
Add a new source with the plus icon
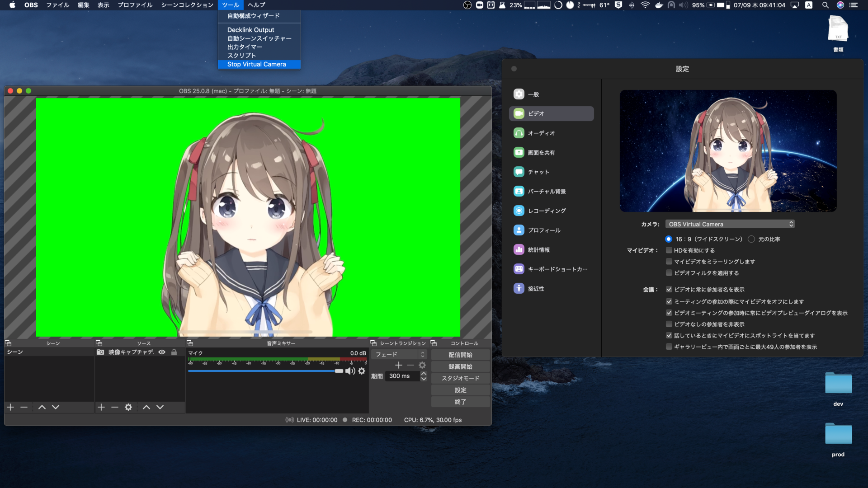point(101,407)
